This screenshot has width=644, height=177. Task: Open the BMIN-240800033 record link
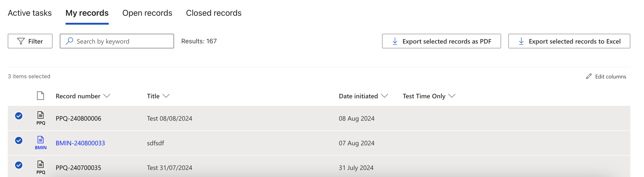coord(80,143)
